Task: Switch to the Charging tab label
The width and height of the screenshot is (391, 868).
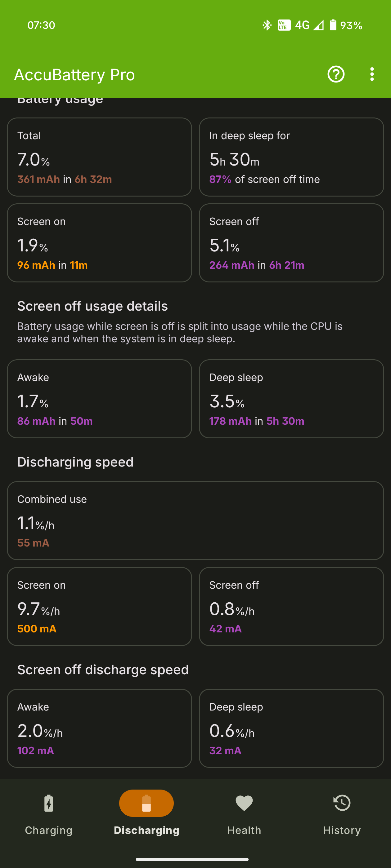Action: tap(49, 830)
